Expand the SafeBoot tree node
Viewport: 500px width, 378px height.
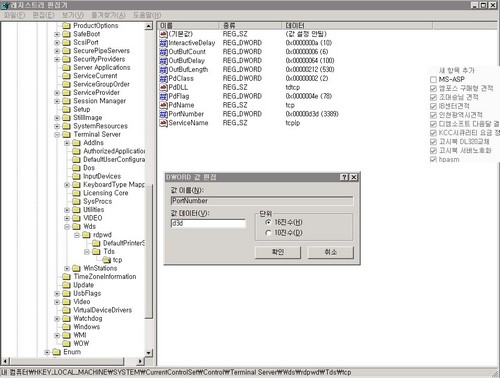[57, 34]
